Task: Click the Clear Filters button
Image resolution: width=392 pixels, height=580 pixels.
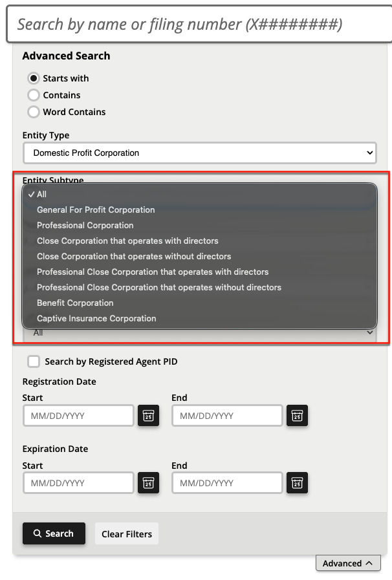Action: (x=127, y=533)
